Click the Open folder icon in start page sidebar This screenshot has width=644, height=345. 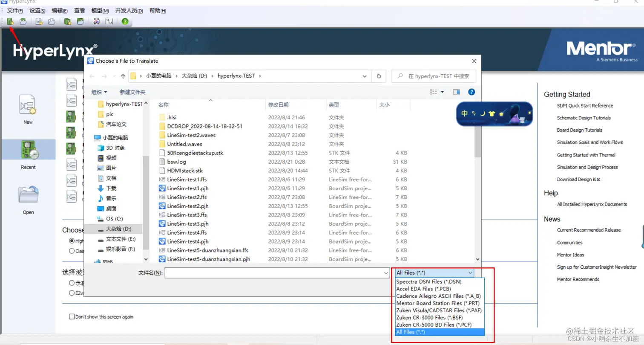point(28,194)
